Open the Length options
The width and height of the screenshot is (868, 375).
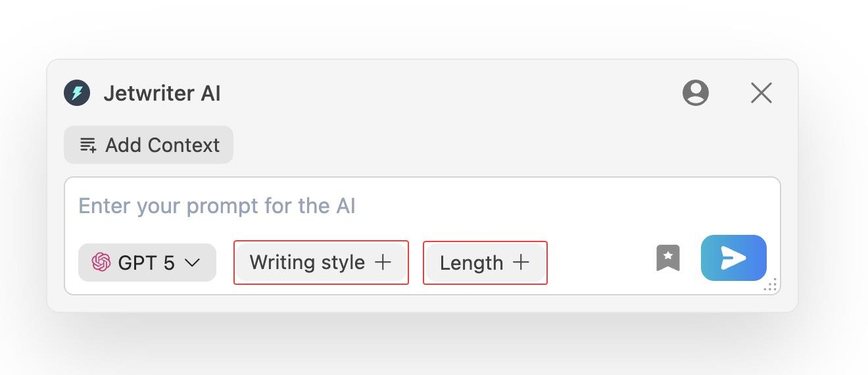pyautogui.click(x=485, y=262)
